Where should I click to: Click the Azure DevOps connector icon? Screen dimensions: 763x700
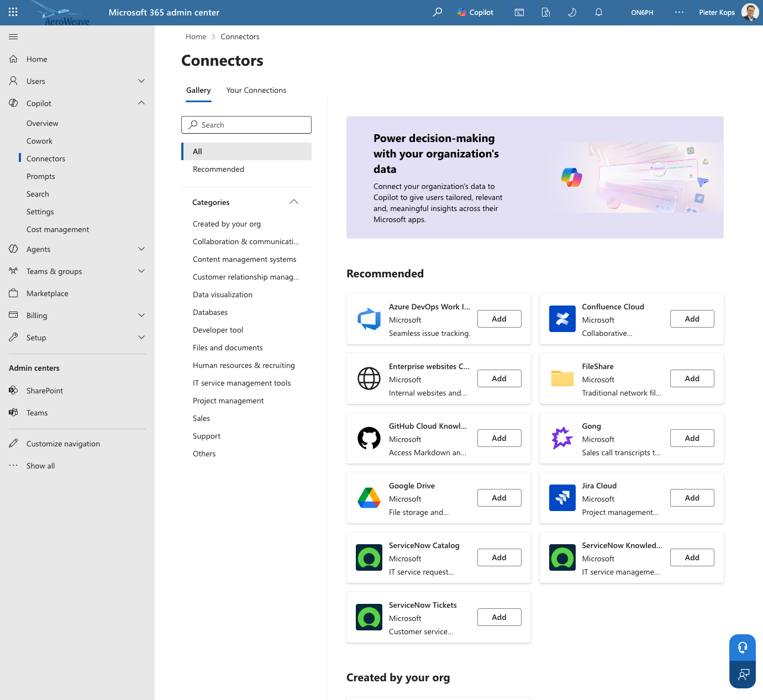coord(369,319)
